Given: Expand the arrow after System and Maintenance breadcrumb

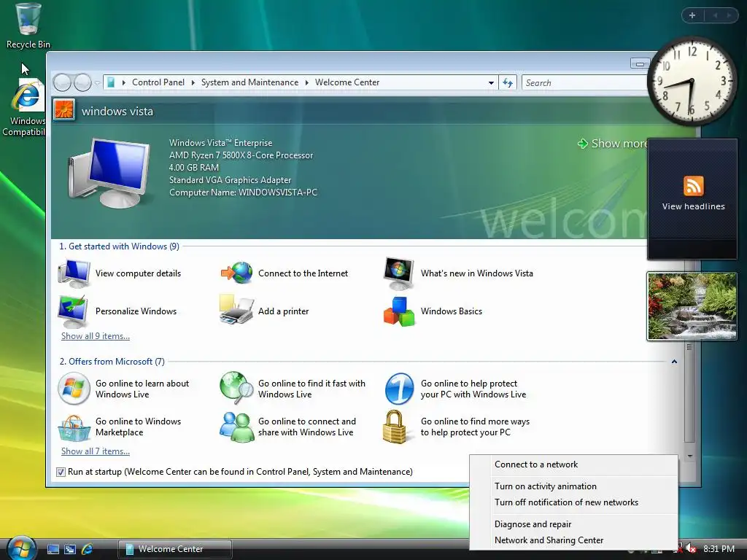Looking at the screenshot, I should tap(307, 83).
